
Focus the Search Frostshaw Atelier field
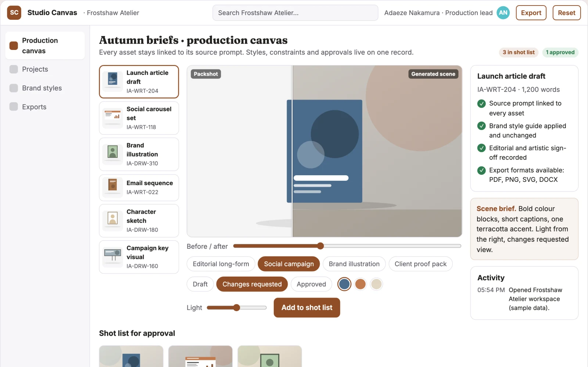[x=295, y=13]
